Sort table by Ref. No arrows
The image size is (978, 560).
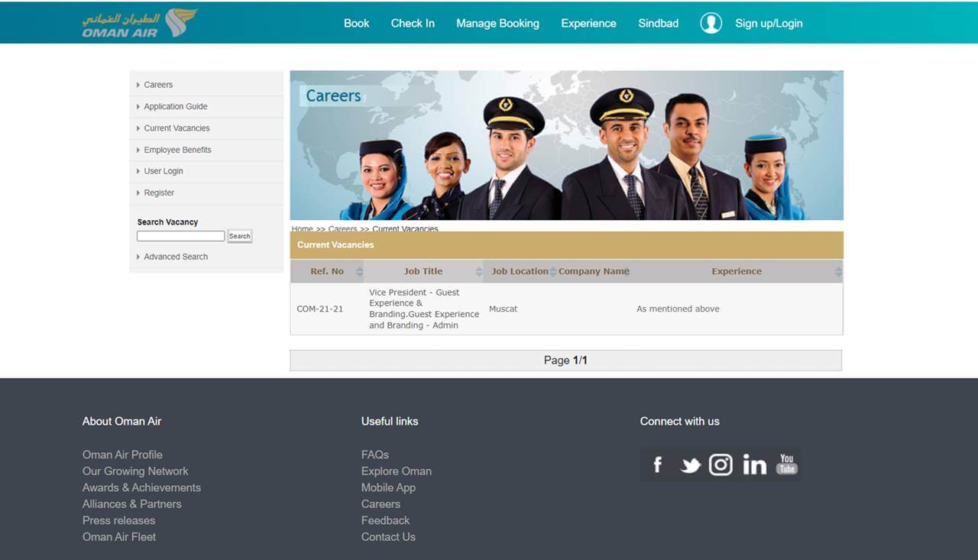359,271
